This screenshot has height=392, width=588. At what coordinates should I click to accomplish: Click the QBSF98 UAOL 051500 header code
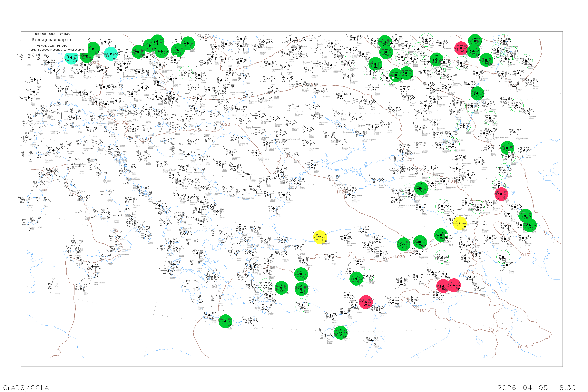coord(53,34)
